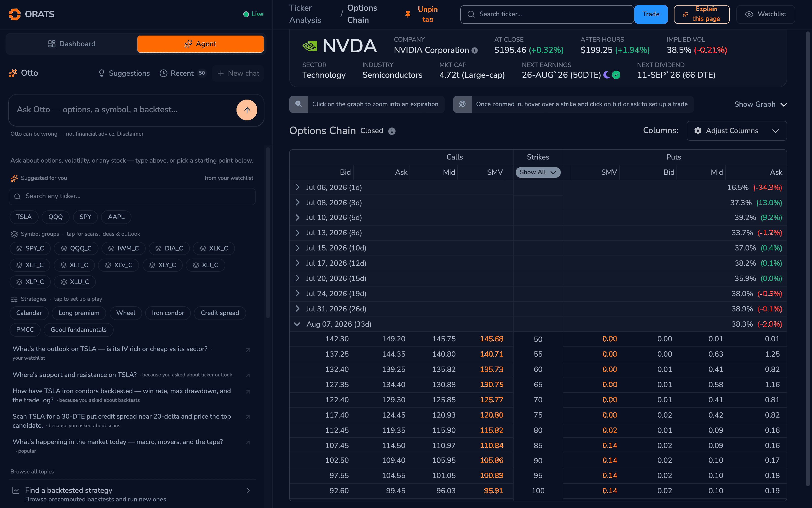Switch to the Agent tab

tap(200, 44)
